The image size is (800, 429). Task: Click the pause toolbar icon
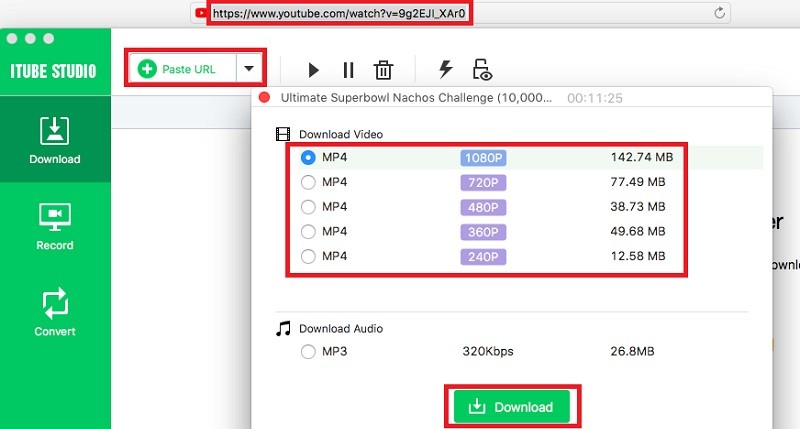(x=348, y=70)
